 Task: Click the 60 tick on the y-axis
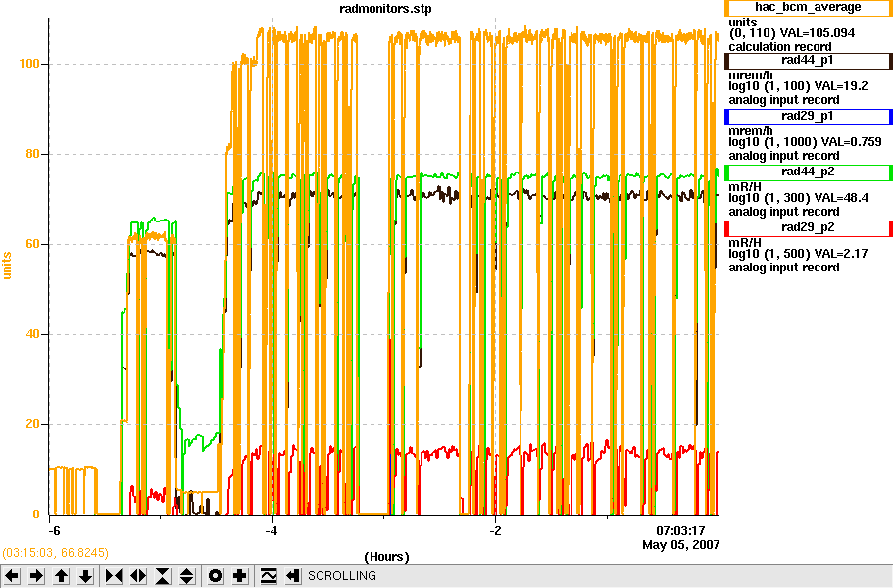[x=32, y=244]
